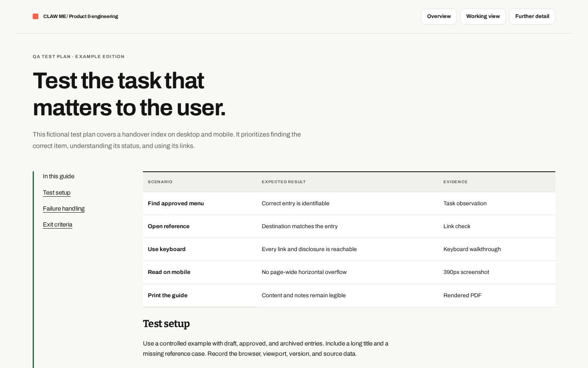Click the Rendered PDF evidence cell
Viewport: 588px width, 368px height.
point(497,296)
